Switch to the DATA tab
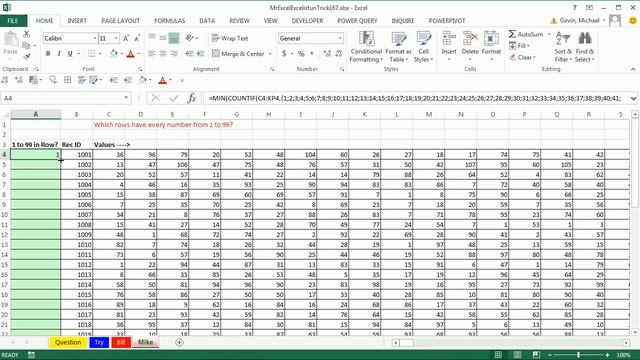 207,20
